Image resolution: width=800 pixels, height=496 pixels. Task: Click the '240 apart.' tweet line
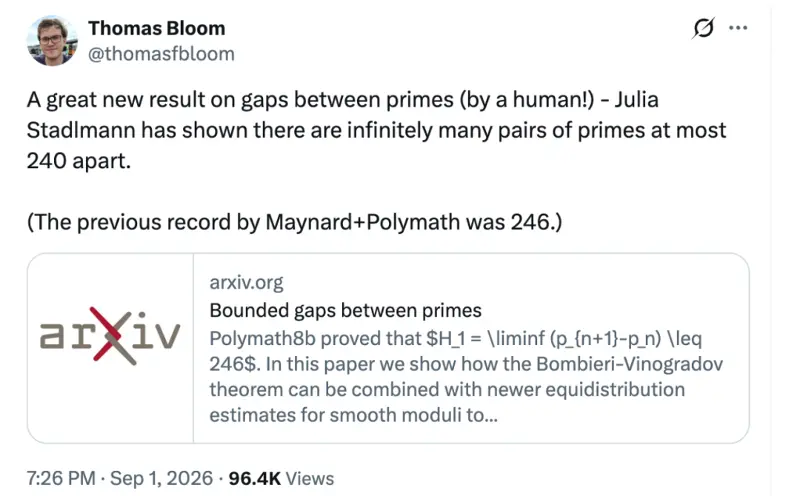pyautogui.click(x=79, y=161)
